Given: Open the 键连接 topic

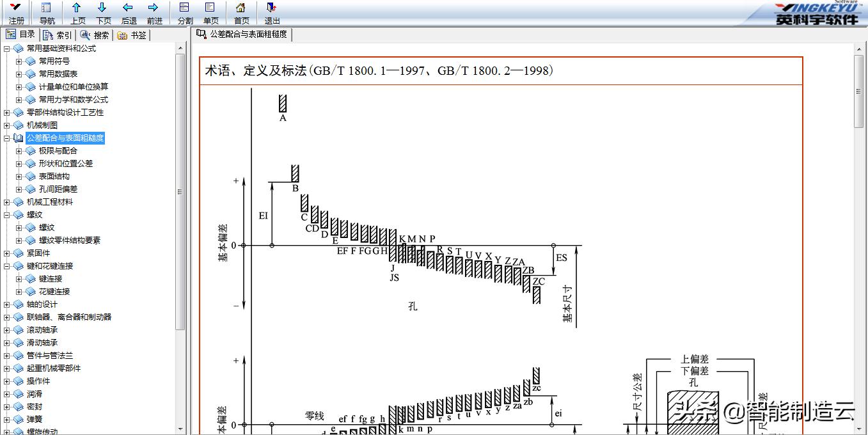Looking at the screenshot, I should [x=51, y=279].
